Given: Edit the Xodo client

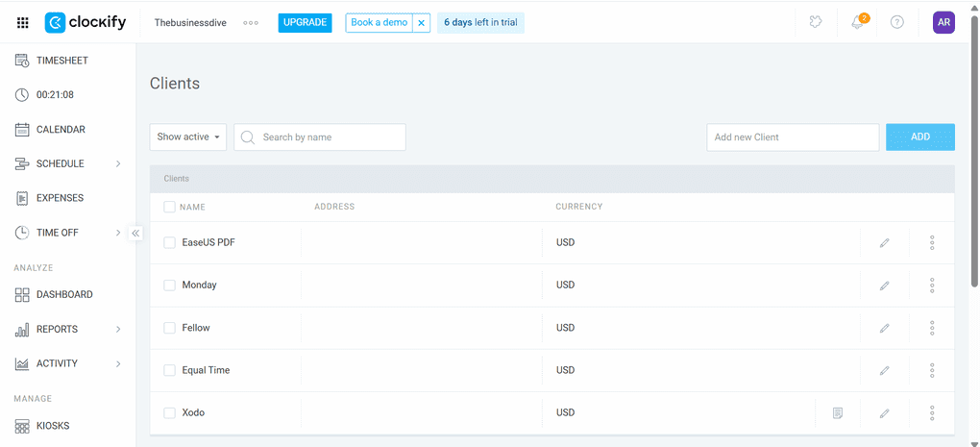Looking at the screenshot, I should tap(884, 412).
